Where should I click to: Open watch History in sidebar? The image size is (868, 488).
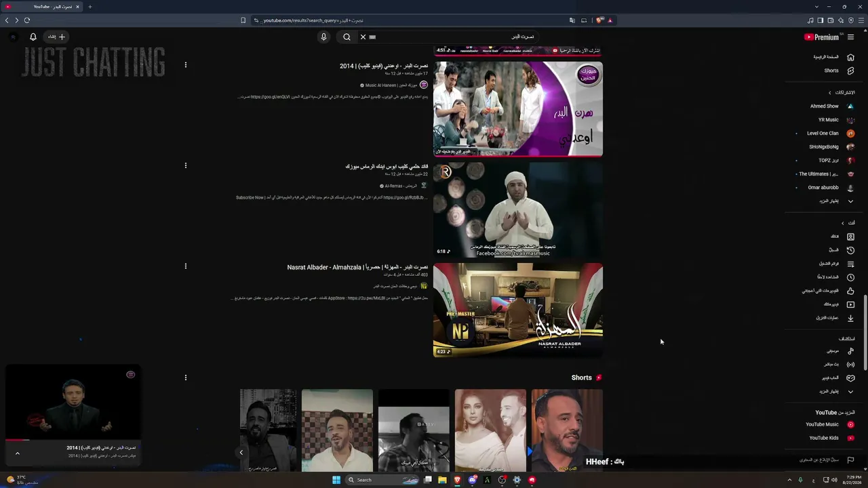tap(843, 250)
